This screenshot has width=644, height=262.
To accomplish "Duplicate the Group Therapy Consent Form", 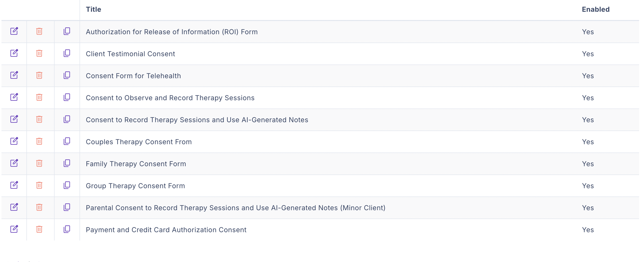I will tap(67, 185).
